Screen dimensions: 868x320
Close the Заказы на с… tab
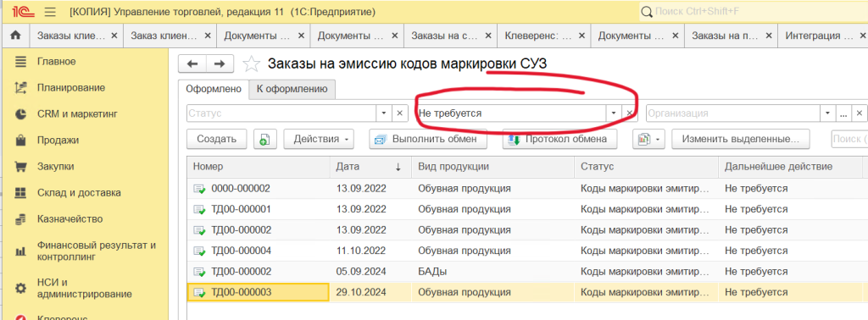pyautogui.click(x=487, y=36)
